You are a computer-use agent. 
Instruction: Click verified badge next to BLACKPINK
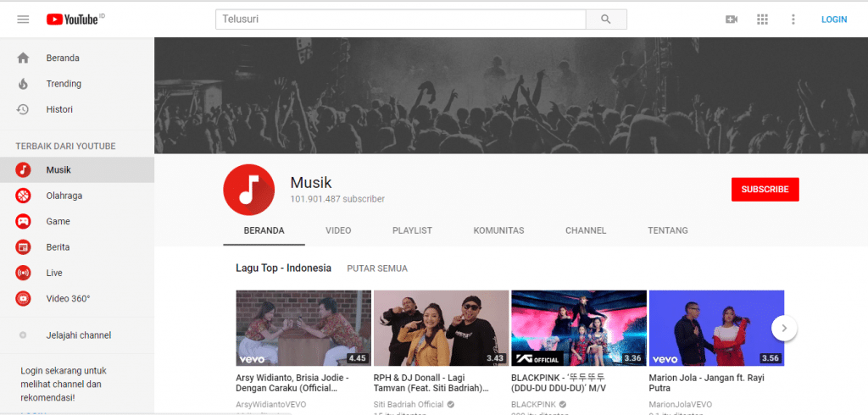coord(563,405)
